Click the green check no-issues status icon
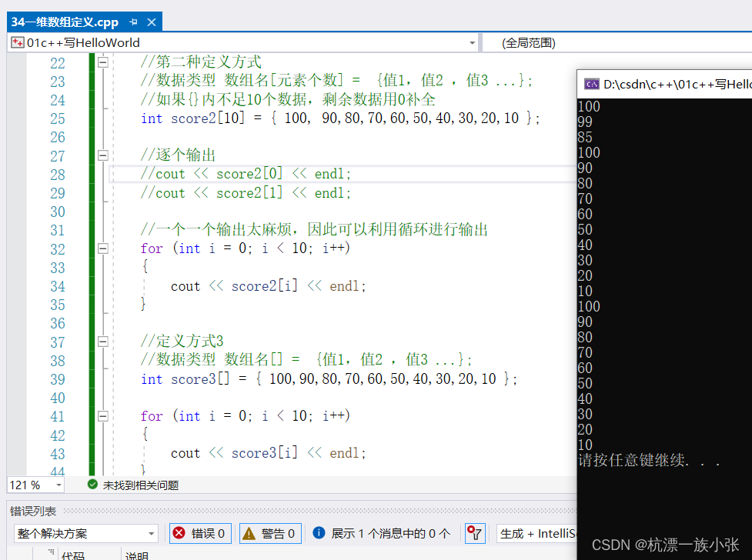Screen dimensions: 752x560 [x=92, y=485]
